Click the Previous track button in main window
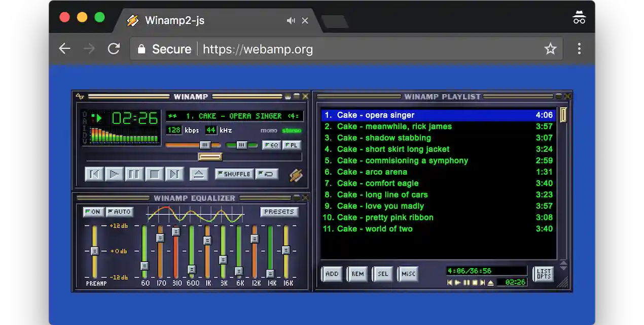644x325 pixels. coord(94,174)
